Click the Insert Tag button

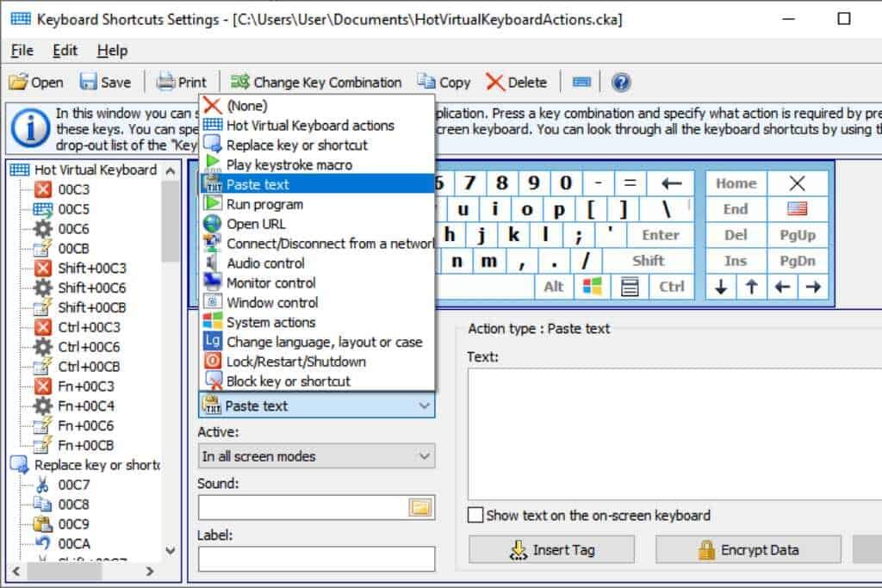[551, 549]
